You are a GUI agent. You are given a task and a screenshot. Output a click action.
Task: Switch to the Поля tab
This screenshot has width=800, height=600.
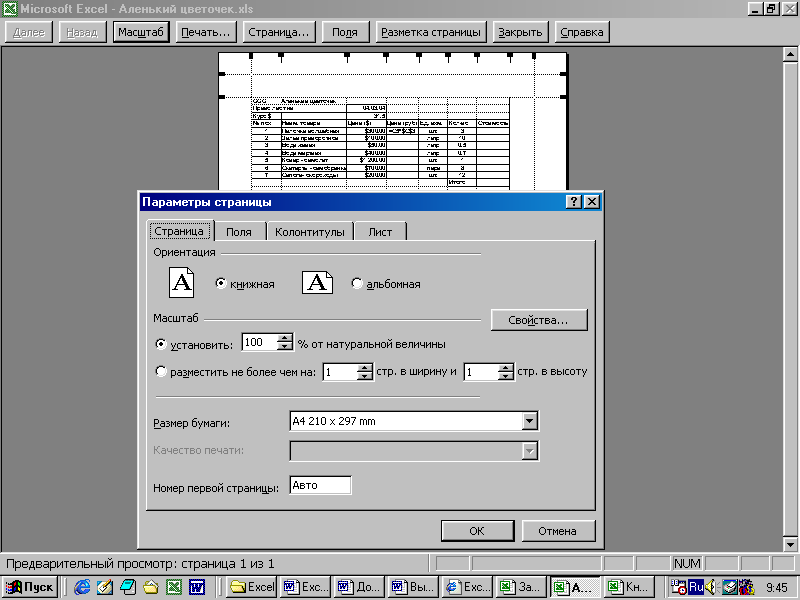(239, 232)
